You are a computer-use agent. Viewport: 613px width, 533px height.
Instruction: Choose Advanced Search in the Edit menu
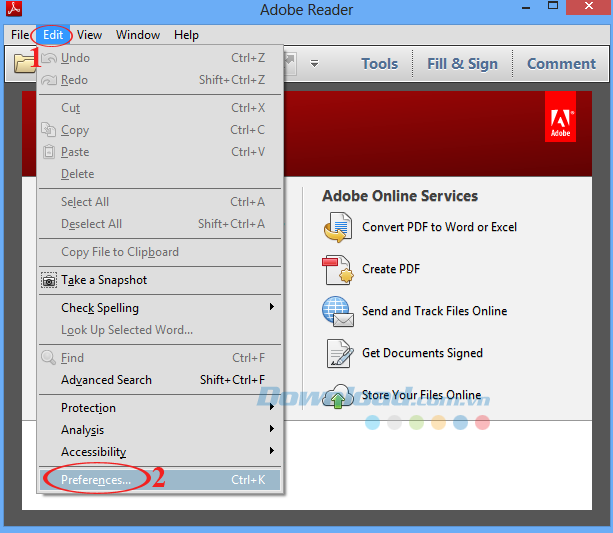click(x=160, y=380)
